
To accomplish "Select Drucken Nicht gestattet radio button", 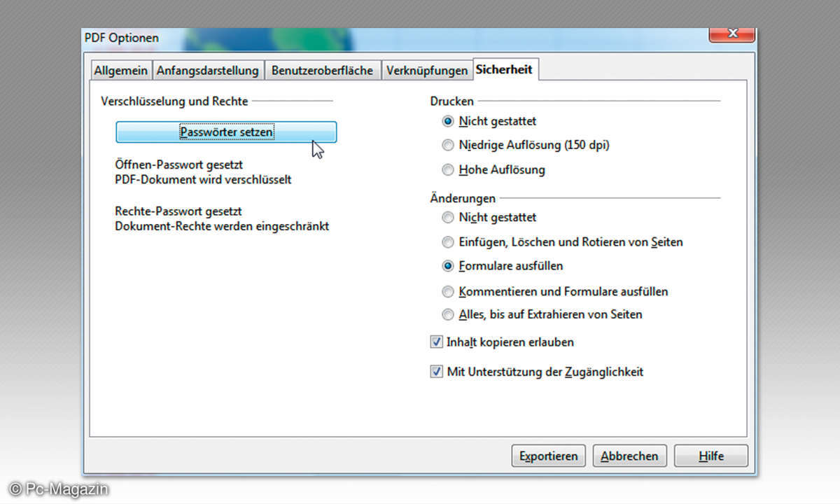I will pyautogui.click(x=490, y=121).
